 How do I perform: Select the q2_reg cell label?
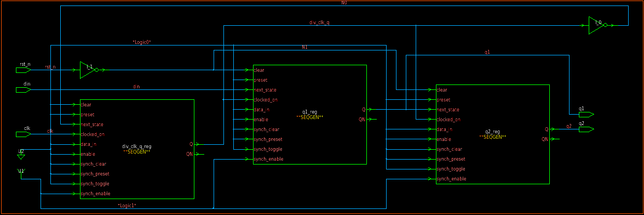tap(492, 132)
